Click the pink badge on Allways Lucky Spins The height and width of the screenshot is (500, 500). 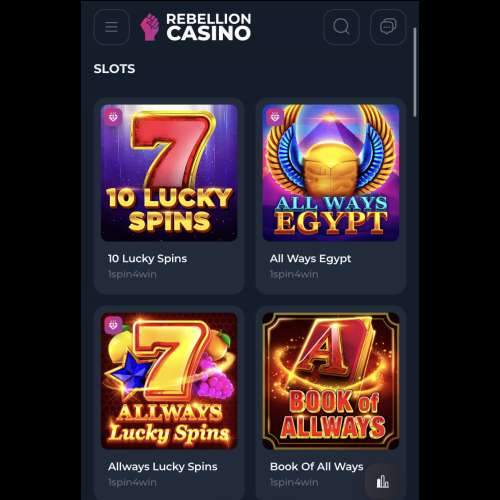(113, 325)
